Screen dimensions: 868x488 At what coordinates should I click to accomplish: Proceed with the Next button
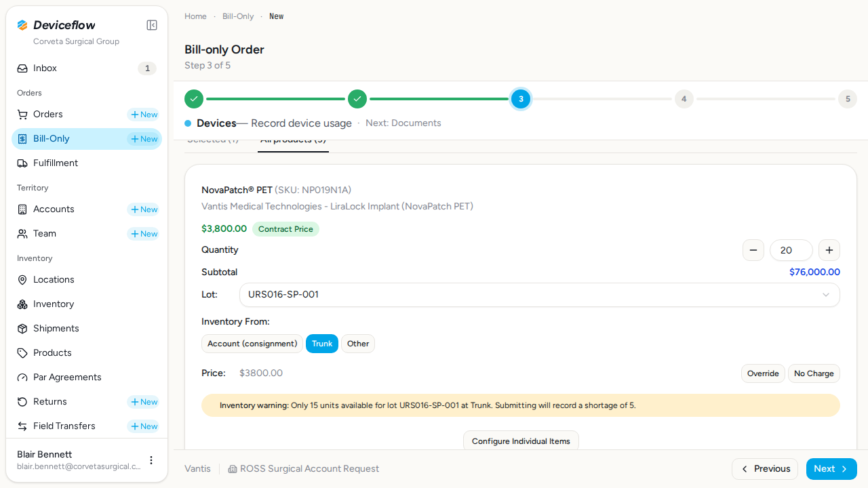(831, 469)
